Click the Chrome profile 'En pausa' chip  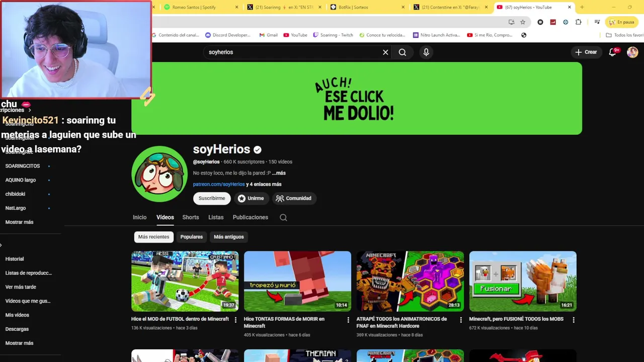(x=622, y=22)
